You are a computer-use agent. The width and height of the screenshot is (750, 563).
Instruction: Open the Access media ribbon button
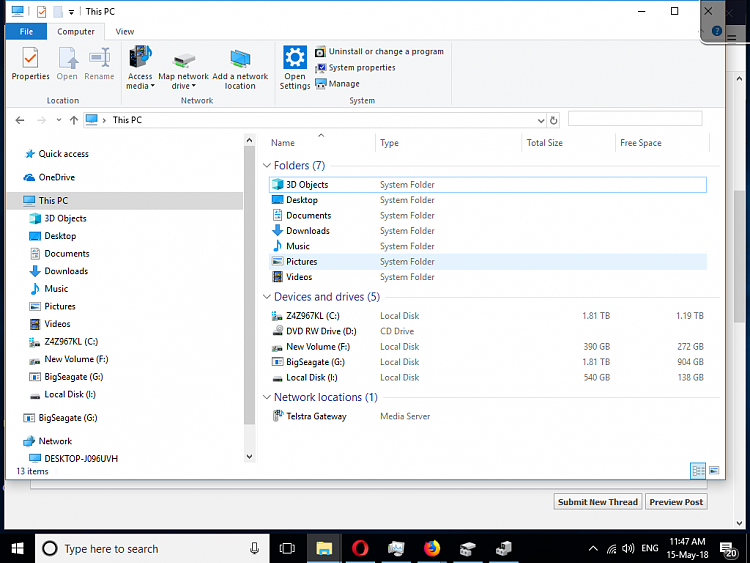140,62
